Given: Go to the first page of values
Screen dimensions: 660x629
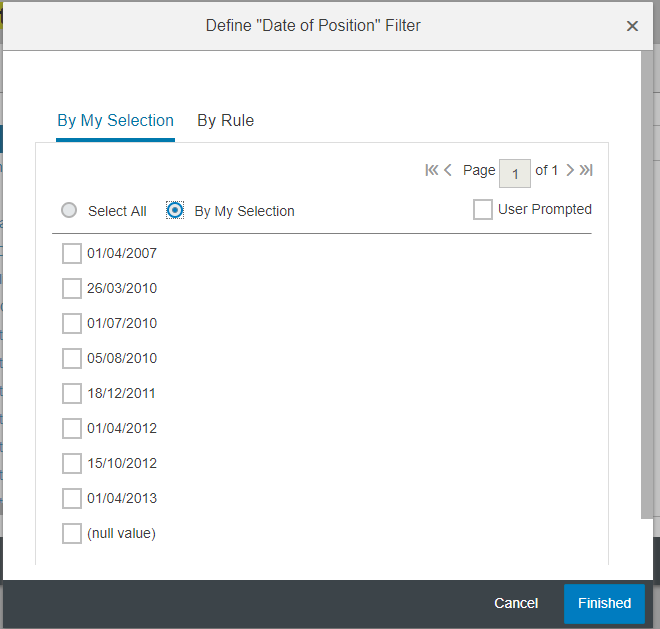Looking at the screenshot, I should [x=431, y=170].
